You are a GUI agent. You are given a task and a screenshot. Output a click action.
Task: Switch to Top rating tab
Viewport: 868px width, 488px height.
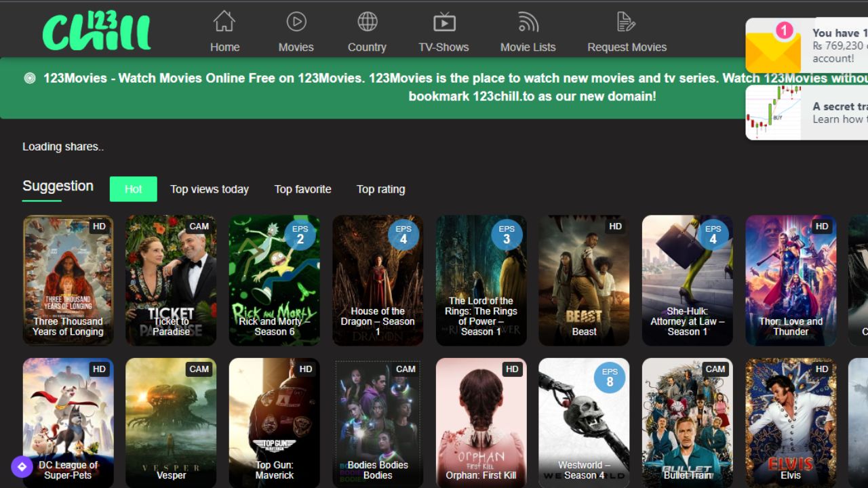(381, 189)
